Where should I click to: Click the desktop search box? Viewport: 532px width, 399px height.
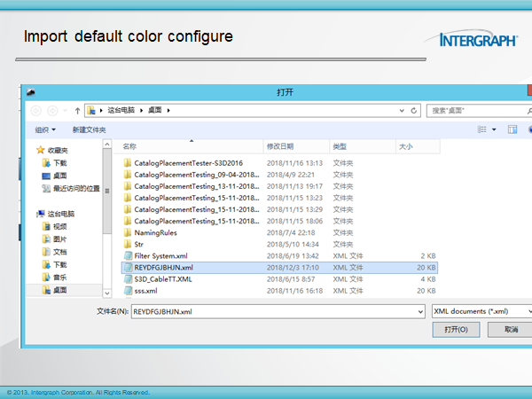[x=479, y=111]
